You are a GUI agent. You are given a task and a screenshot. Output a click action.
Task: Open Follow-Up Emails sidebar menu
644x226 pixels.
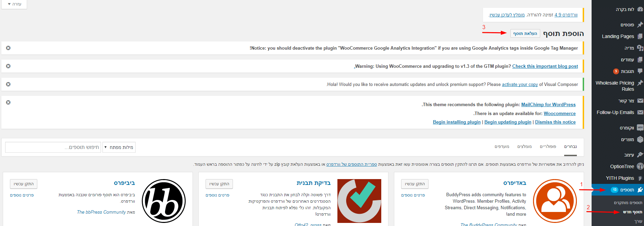click(x=618, y=112)
